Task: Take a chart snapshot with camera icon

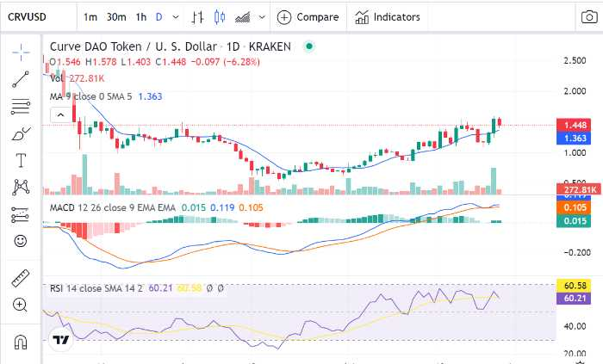Action: [x=589, y=17]
